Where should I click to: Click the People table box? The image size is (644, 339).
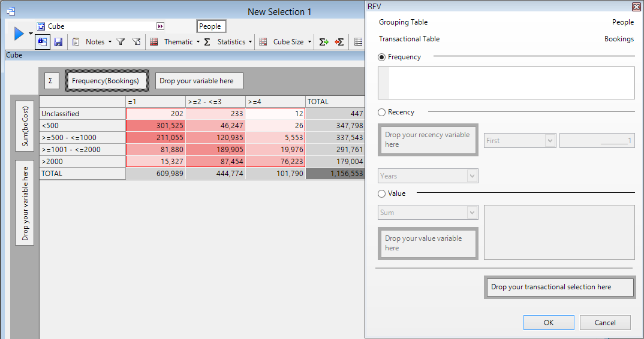pos(211,26)
